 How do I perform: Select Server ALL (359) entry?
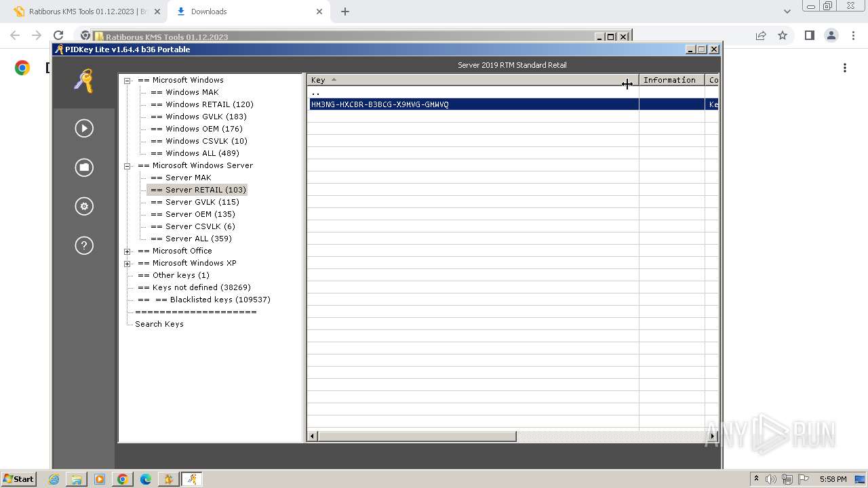pos(191,239)
